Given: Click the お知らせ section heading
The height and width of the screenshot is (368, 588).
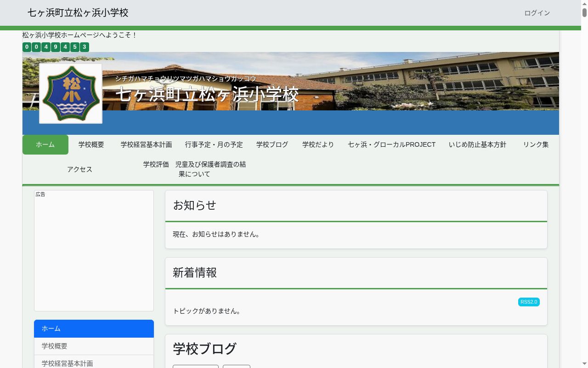Looking at the screenshot, I should tap(195, 205).
